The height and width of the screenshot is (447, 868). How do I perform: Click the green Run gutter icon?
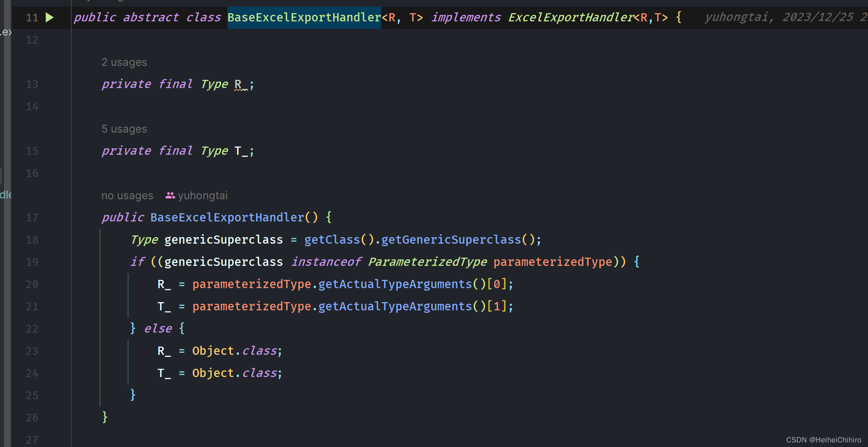(50, 18)
